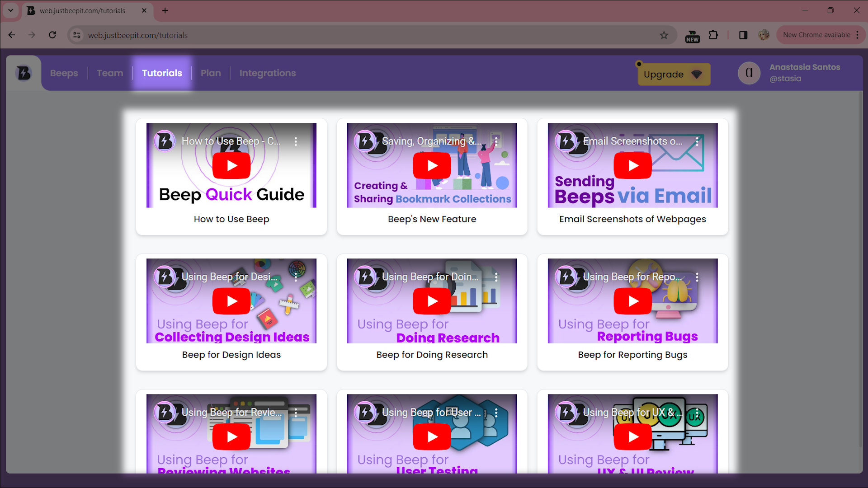This screenshot has height=488, width=868.
Task: Open the Chrome Extensions puzzle icon
Action: [713, 35]
